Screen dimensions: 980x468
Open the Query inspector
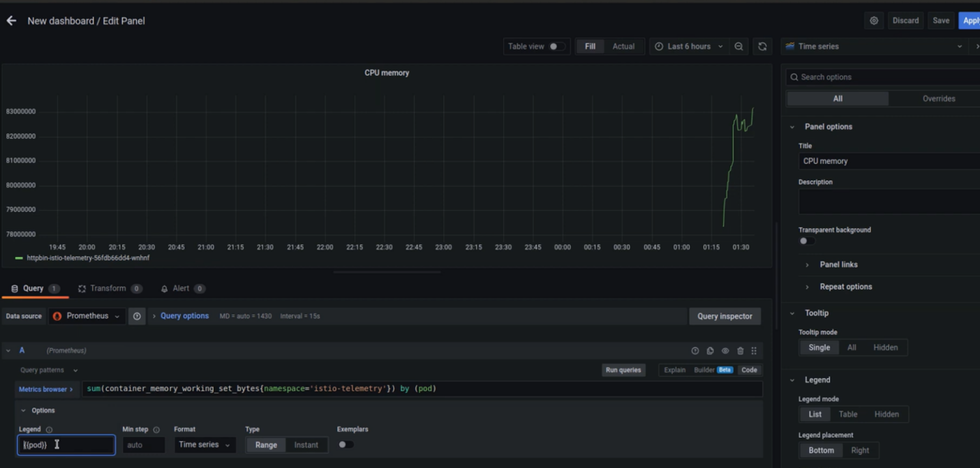click(x=724, y=316)
